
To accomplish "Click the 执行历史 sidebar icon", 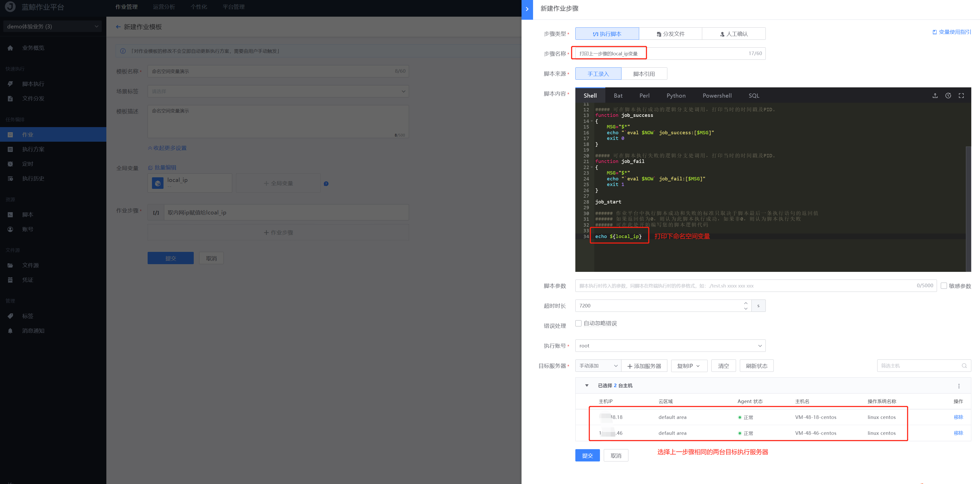I will click(10, 178).
